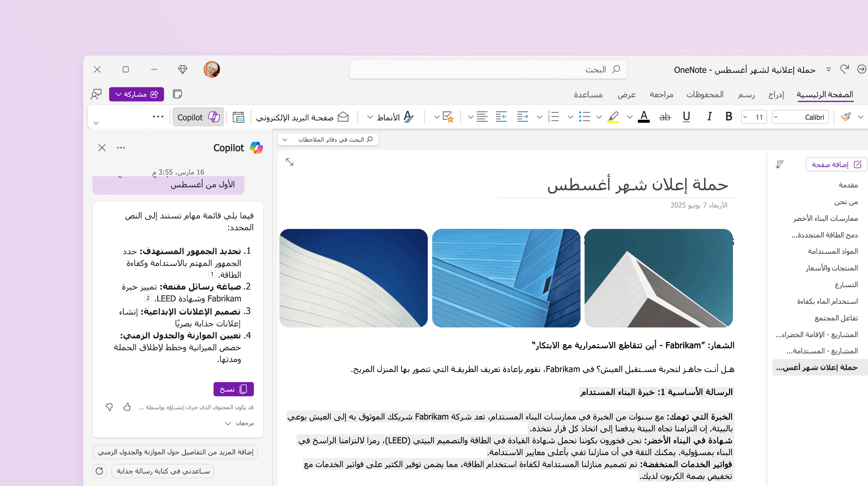868x486 pixels.
Task: Select the ممارسات البناء الأخضر page
Action: pos(825,218)
